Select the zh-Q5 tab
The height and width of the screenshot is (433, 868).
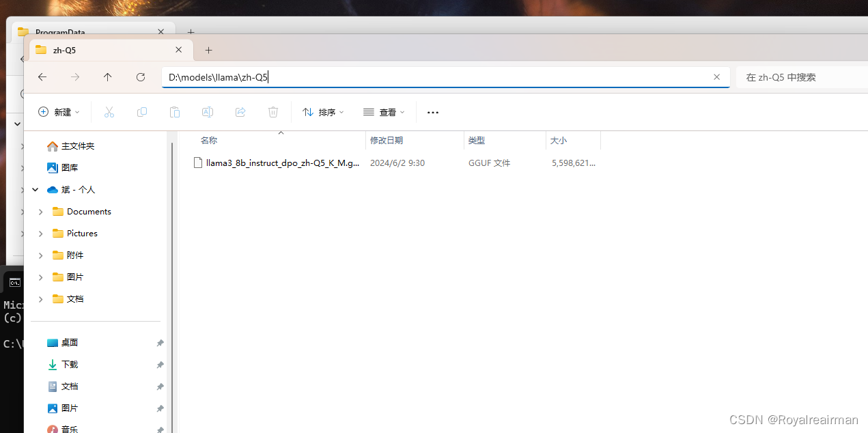point(109,50)
